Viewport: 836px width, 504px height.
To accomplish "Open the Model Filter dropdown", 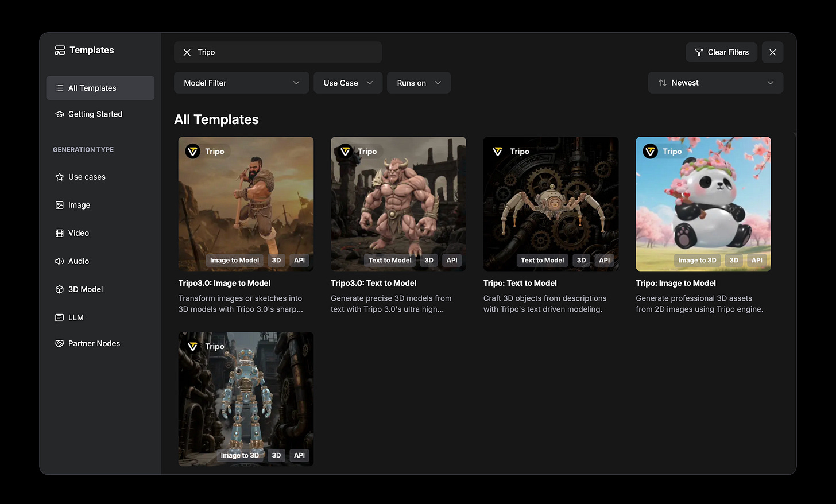I will (x=242, y=83).
